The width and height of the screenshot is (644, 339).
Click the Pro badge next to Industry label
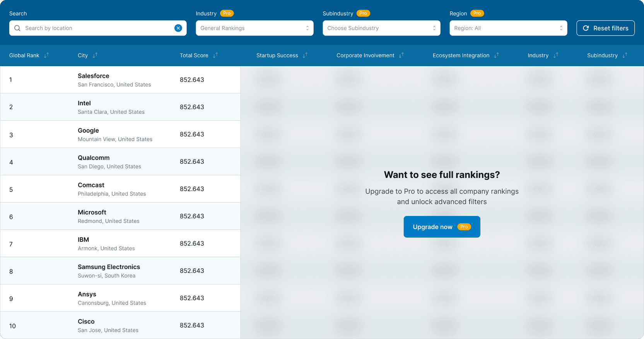click(227, 13)
